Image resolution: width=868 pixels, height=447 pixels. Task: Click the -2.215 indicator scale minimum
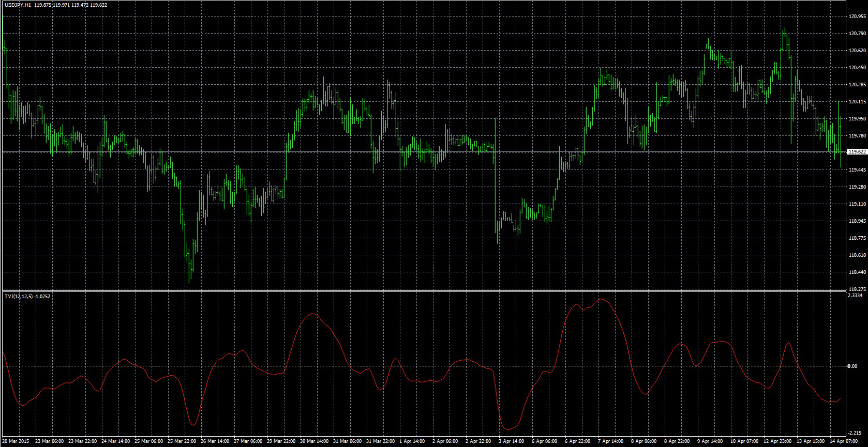pos(856,434)
